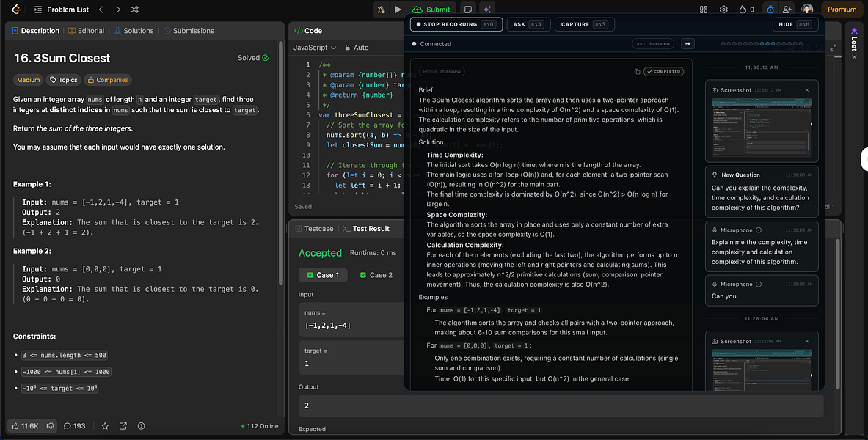Go to next problem arrow
This screenshot has width=868, height=440.
118,10
